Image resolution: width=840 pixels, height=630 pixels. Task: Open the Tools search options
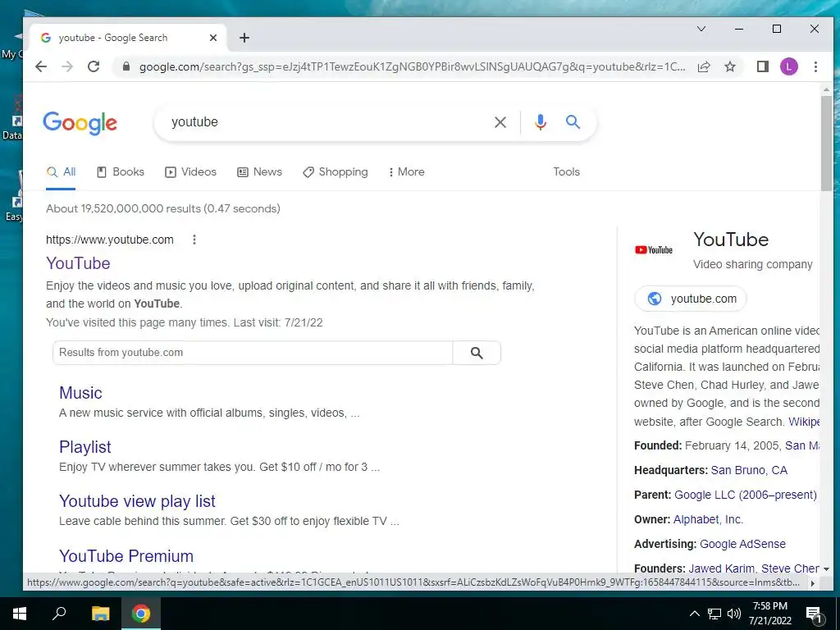(566, 172)
